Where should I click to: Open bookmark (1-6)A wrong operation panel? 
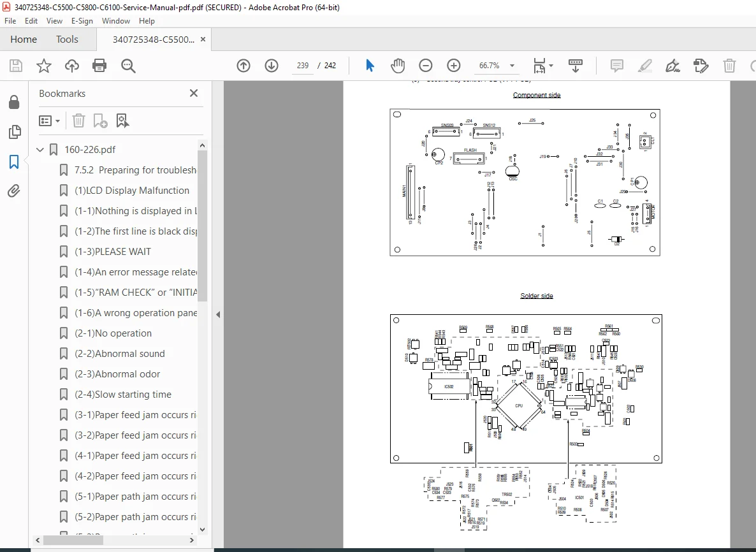pyautogui.click(x=136, y=313)
